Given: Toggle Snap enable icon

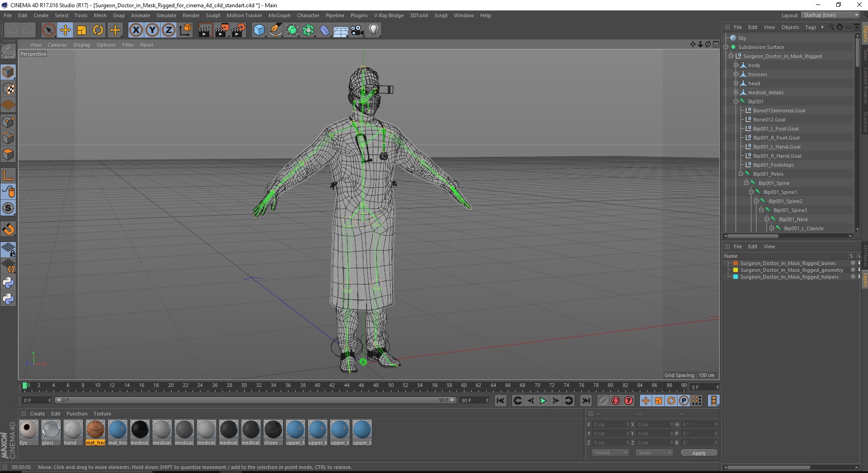Looking at the screenshot, I should pos(8,229).
